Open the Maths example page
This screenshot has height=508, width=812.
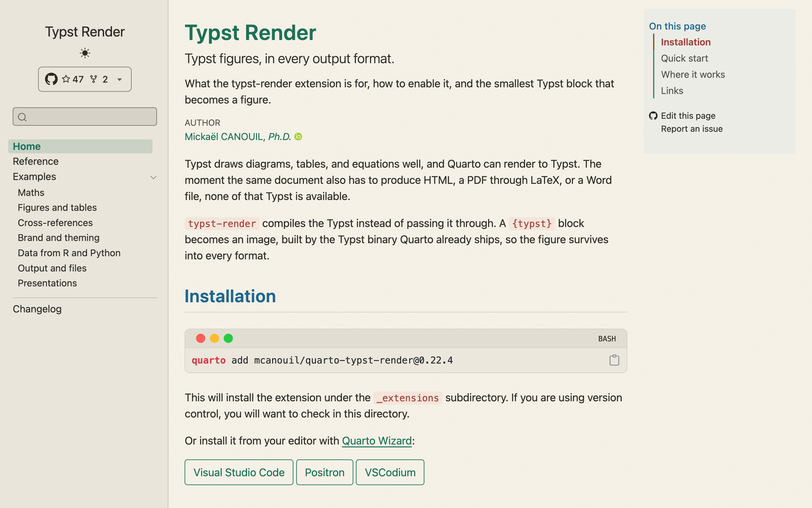[x=31, y=192]
